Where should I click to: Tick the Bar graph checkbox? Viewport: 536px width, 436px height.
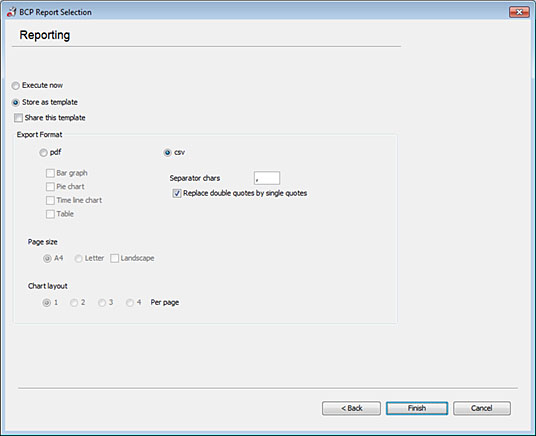click(50, 173)
